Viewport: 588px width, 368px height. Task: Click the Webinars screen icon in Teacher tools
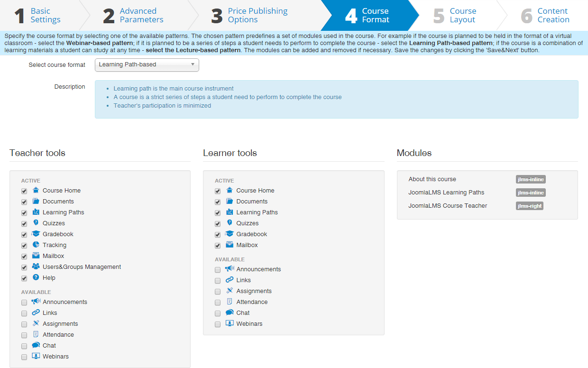pos(36,356)
